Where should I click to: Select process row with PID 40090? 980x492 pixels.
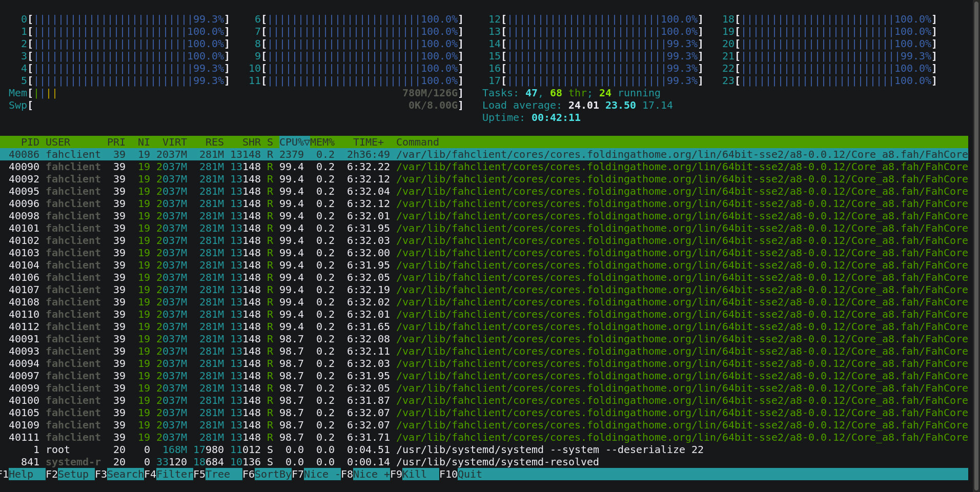tap(484, 167)
